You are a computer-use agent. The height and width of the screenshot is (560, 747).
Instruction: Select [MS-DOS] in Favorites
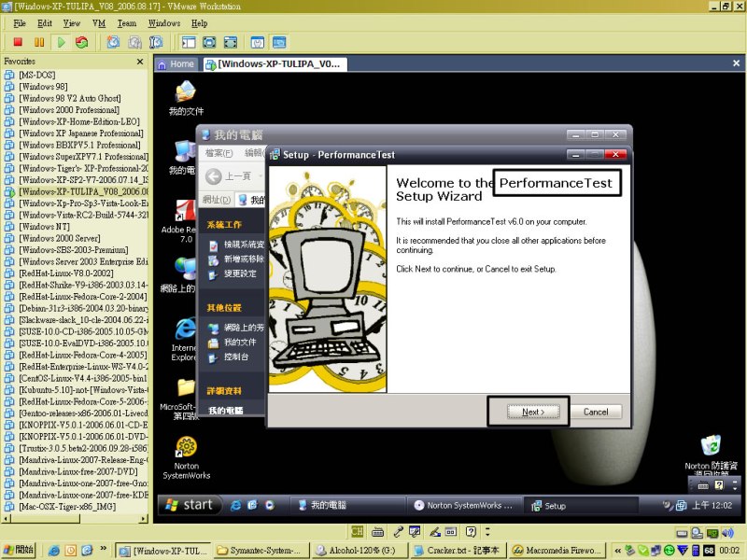(x=36, y=75)
